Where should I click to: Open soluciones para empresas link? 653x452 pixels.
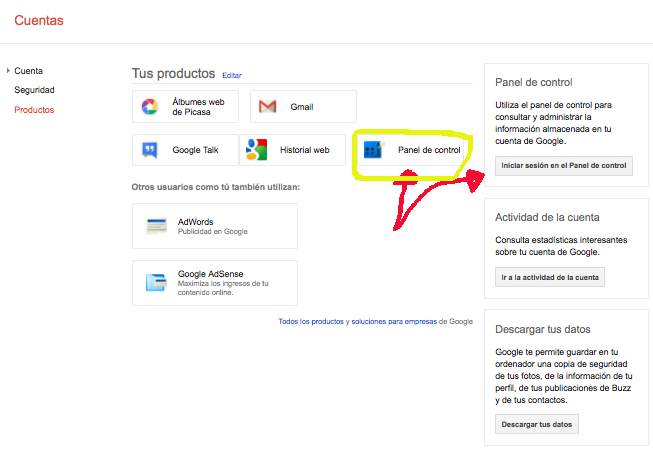394,322
